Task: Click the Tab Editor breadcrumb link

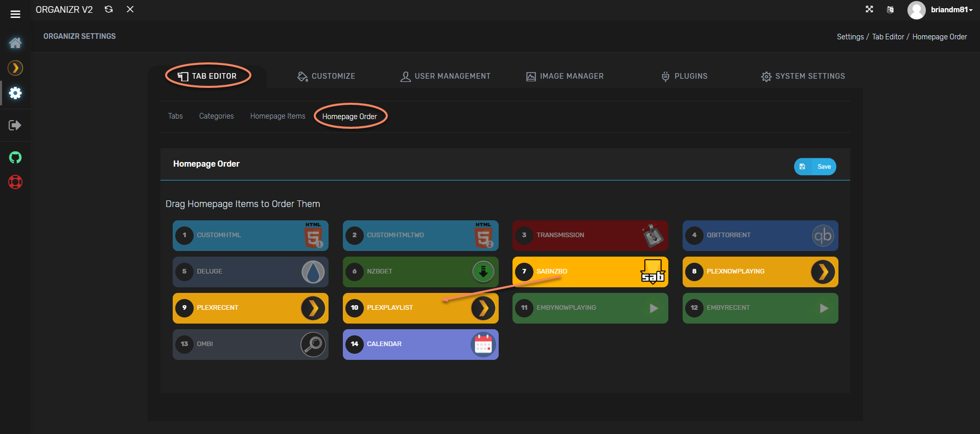Action: pos(888,37)
